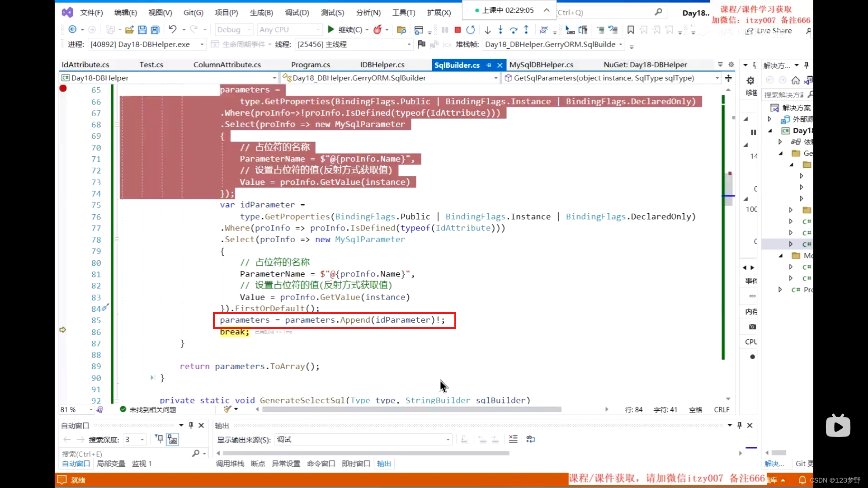Image resolution: width=868 pixels, height=488 pixels.
Task: Click the Undo arrow icon
Action: (x=172, y=30)
